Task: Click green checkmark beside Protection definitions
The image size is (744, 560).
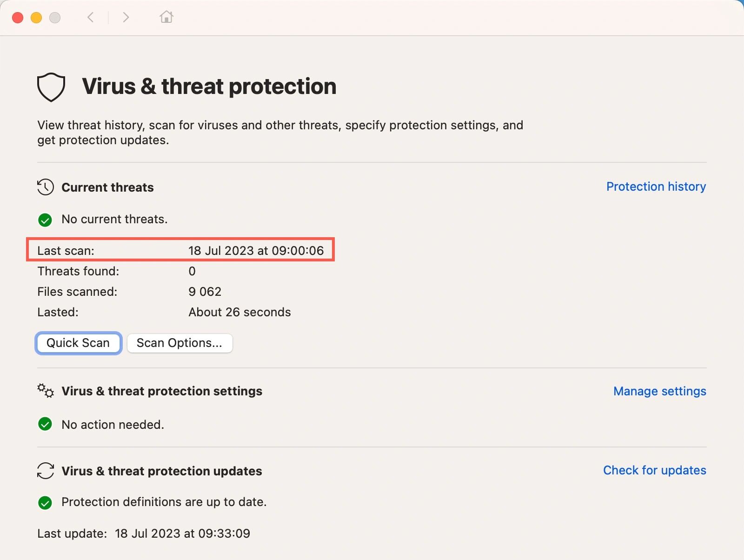Action: 45,502
